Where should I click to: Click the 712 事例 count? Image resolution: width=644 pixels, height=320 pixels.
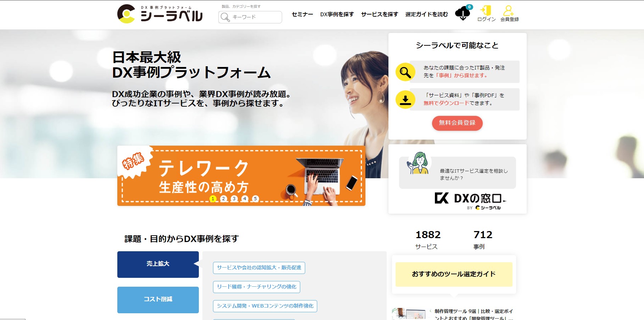[483, 240]
